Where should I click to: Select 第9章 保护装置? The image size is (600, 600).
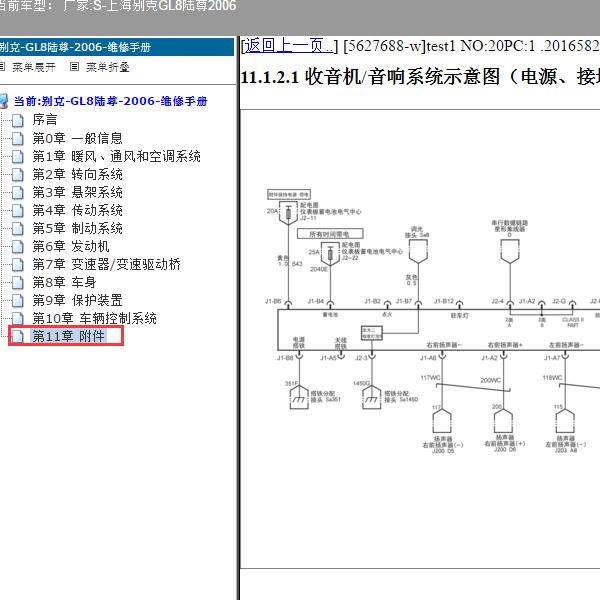coord(77,300)
